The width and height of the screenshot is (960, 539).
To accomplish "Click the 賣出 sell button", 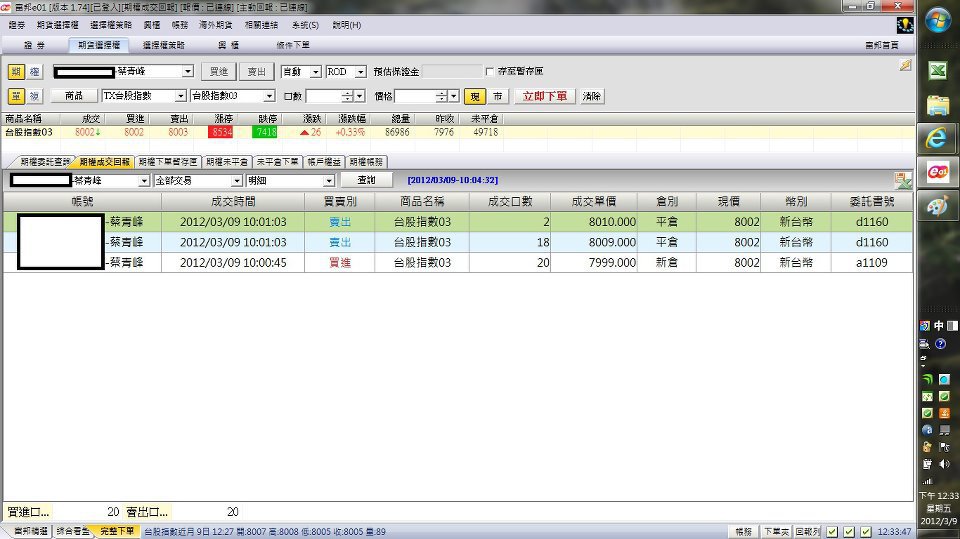I will coord(256,72).
